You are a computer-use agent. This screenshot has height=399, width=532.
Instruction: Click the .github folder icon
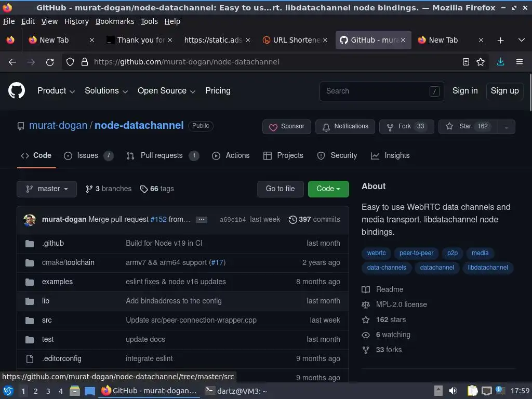[30, 244]
